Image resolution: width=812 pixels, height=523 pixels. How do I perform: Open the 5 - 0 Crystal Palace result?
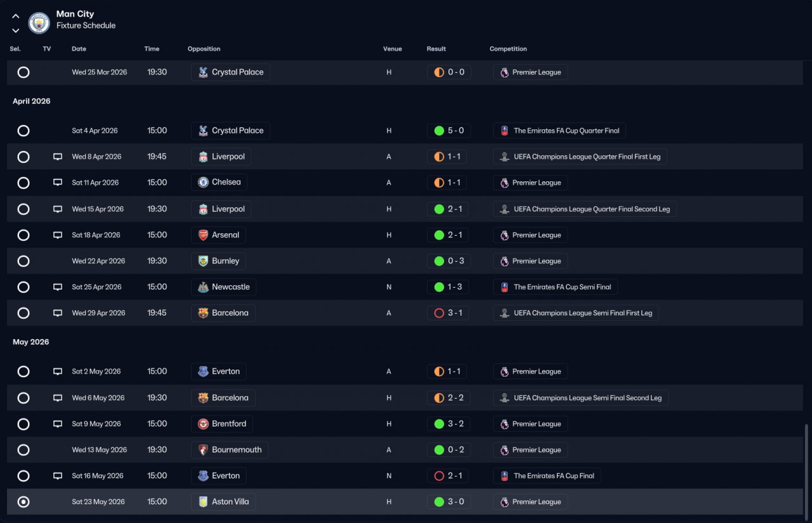[x=449, y=131]
